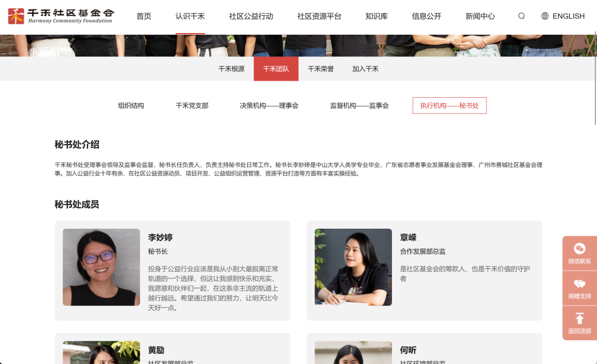Click the title 秘书长 under 李妙婷

158,251
